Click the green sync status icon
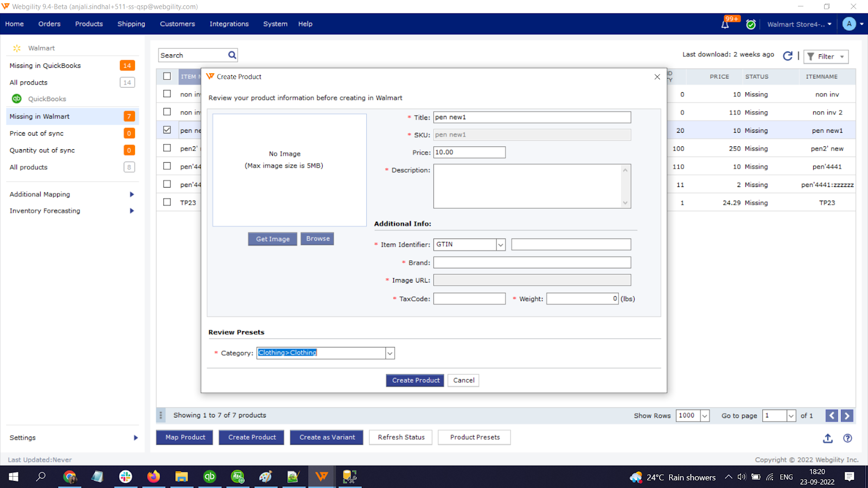The image size is (868, 488). click(751, 24)
